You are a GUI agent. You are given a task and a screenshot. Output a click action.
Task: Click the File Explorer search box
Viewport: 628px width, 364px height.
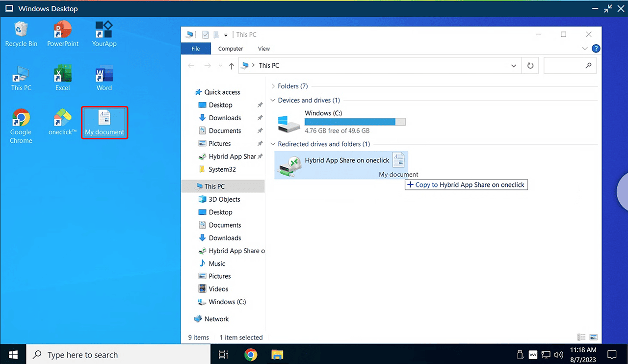click(x=564, y=65)
